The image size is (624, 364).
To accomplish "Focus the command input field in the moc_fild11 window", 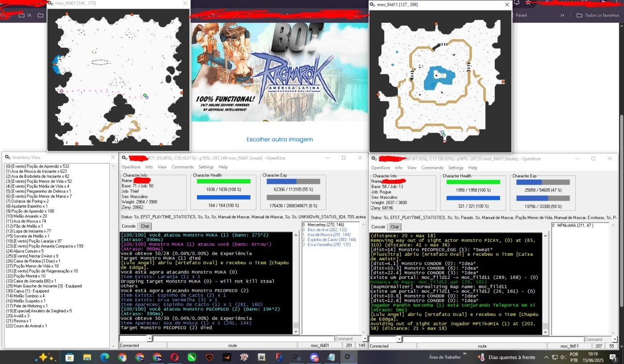I will (493, 339).
